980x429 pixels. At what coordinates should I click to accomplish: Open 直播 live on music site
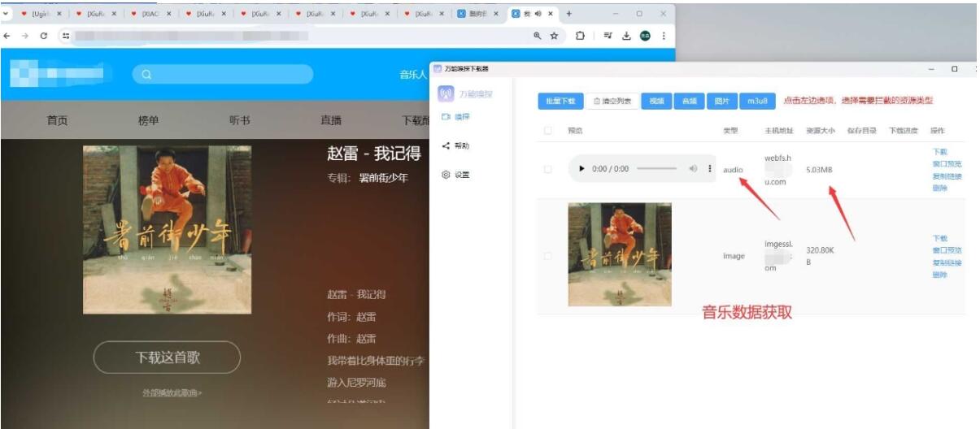tap(331, 120)
